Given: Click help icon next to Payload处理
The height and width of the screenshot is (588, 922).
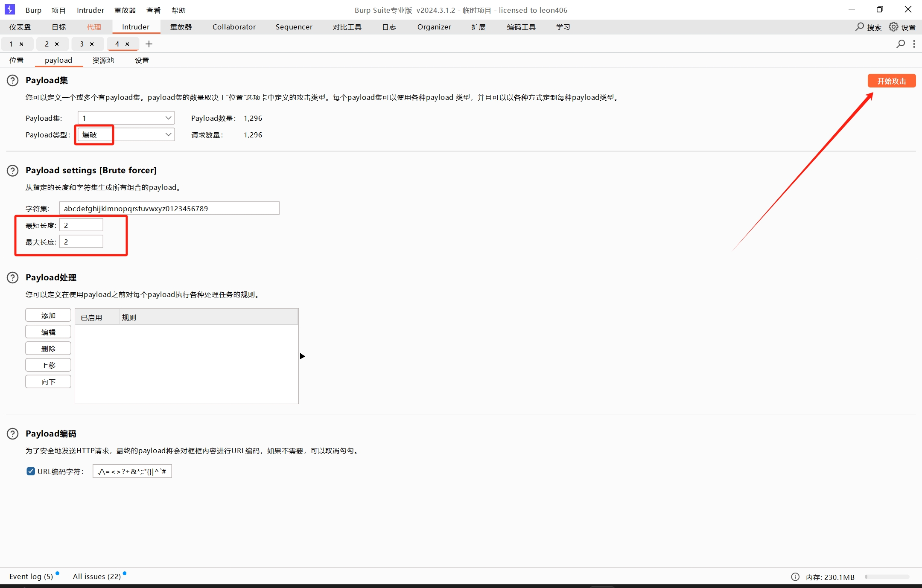Looking at the screenshot, I should pos(13,278).
